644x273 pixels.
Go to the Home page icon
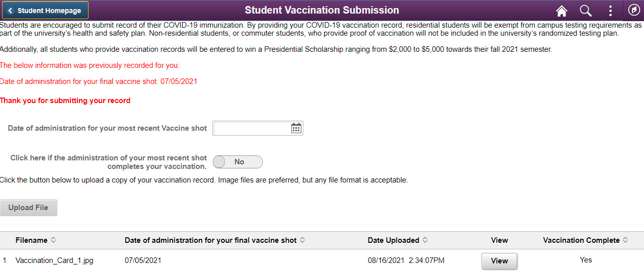pos(561,11)
